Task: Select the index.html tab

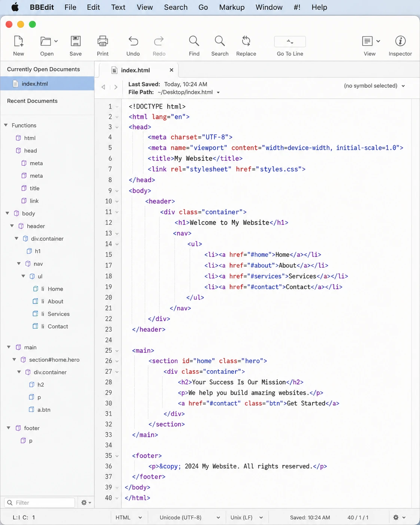Action: tap(139, 70)
